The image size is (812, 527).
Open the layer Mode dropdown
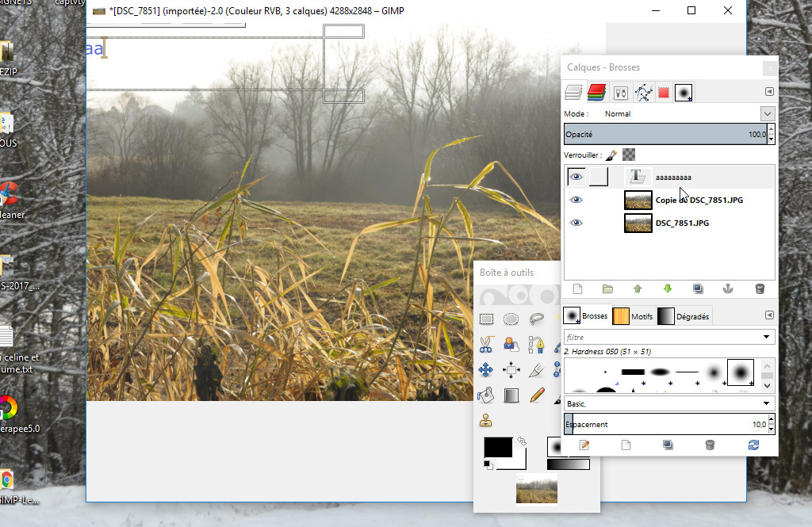tap(767, 114)
